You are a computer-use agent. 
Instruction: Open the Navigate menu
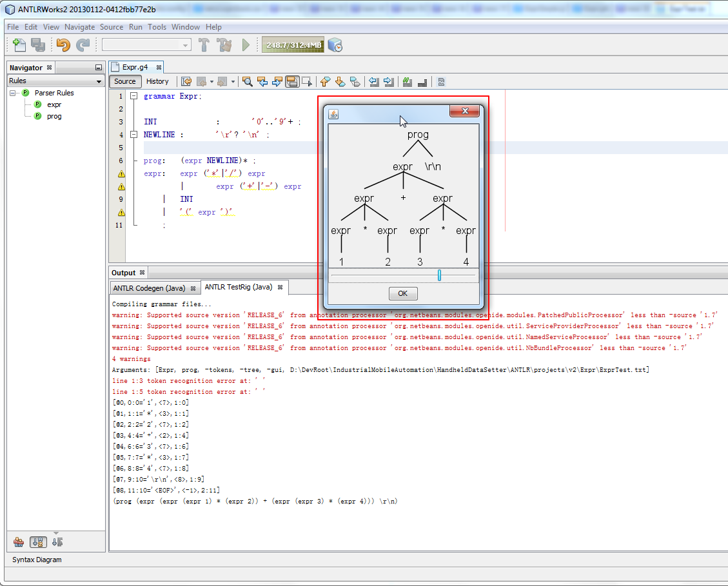tap(79, 27)
